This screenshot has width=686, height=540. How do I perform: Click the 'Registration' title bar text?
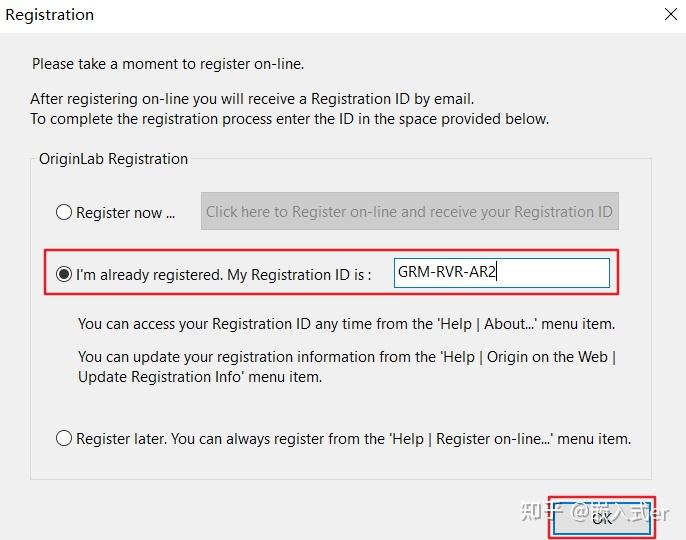[50, 15]
